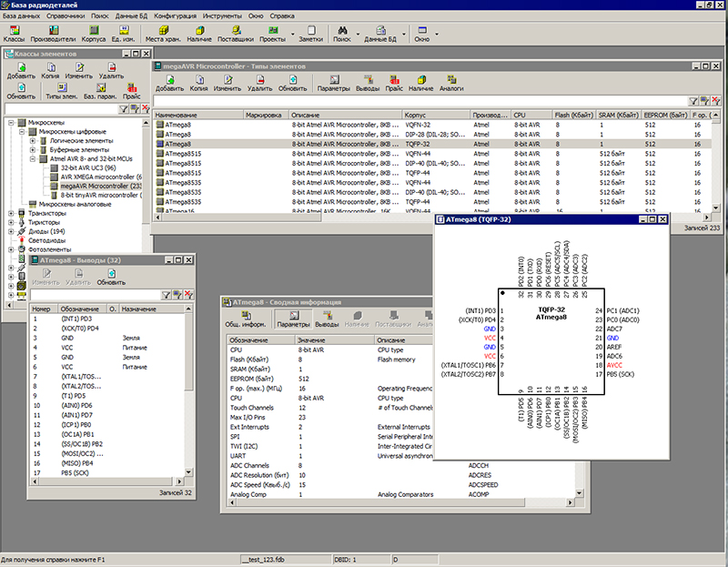Open dropdown arrow next to Данные БД button
Viewport: 728px width, 567px height.
[403, 34]
